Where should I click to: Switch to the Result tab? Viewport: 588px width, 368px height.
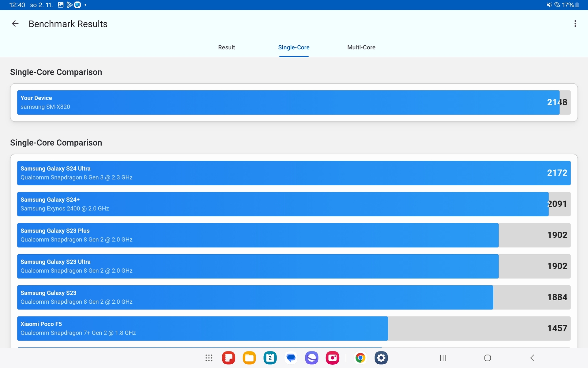click(226, 47)
